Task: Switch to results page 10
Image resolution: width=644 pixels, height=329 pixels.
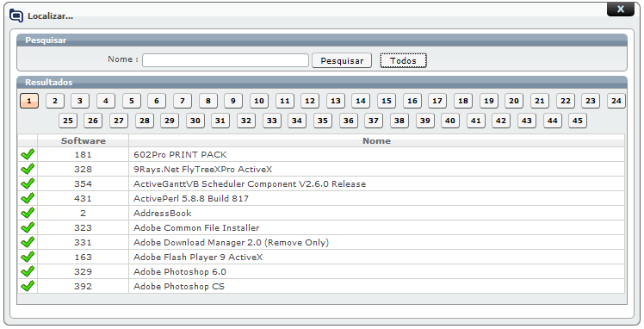Action: [259, 101]
